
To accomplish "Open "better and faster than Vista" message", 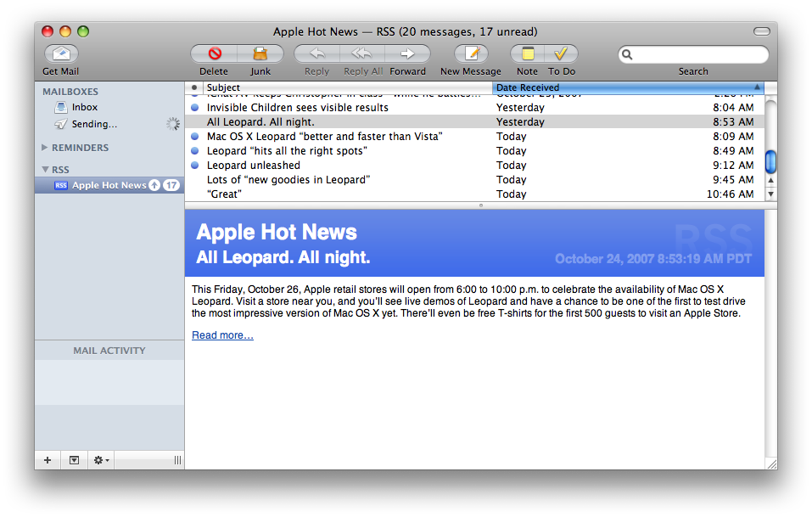I will pyautogui.click(x=474, y=136).
